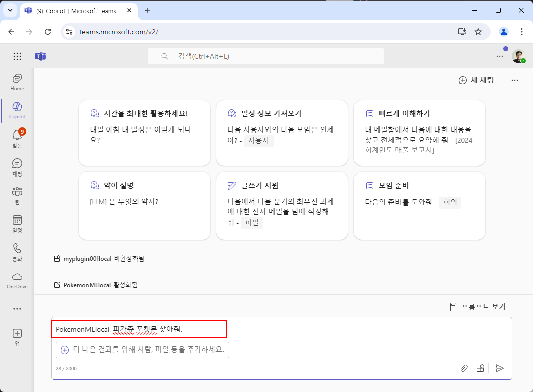Go to 채팅 in the sidebar
Screen dimensions: 533x392
point(17,167)
